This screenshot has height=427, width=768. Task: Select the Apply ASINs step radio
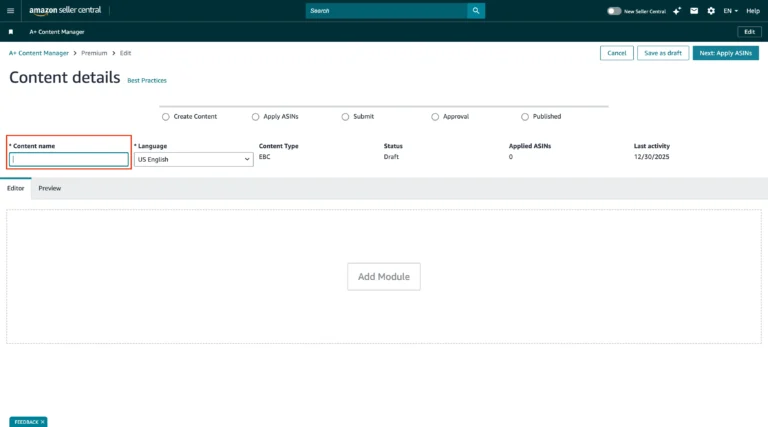tap(256, 117)
